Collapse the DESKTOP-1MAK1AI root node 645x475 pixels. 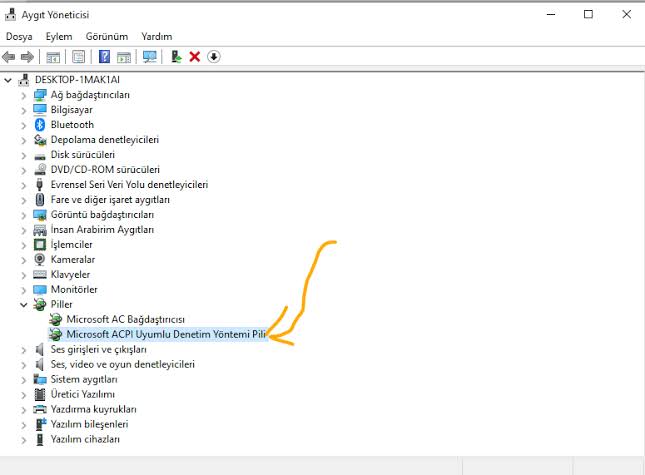point(8,80)
